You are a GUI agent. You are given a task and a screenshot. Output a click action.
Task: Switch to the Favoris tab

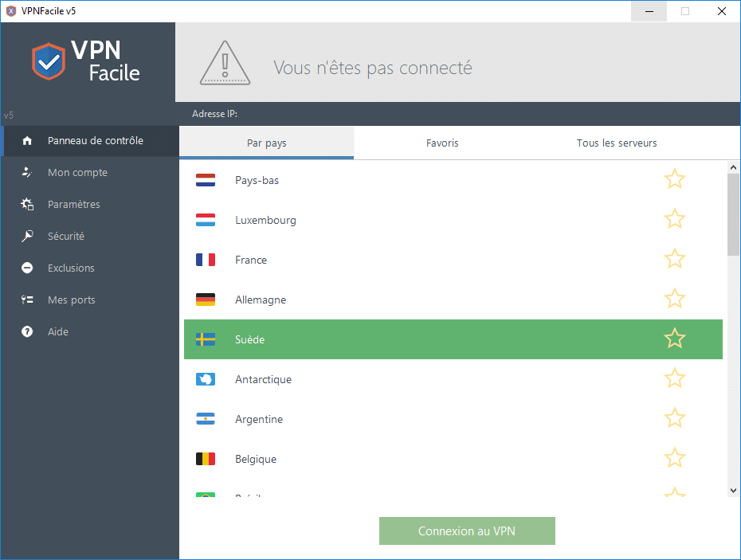pos(442,143)
